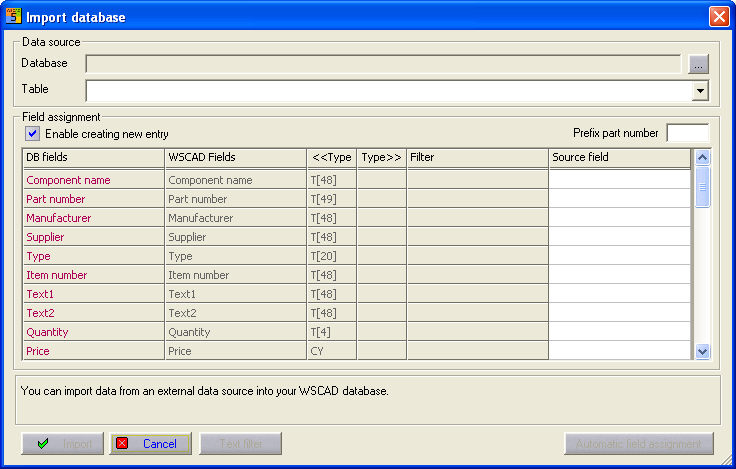
Task: Click the Import button
Action: 62,444
